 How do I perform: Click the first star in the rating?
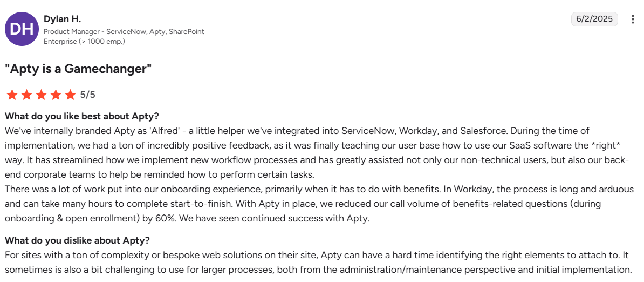coord(12,95)
